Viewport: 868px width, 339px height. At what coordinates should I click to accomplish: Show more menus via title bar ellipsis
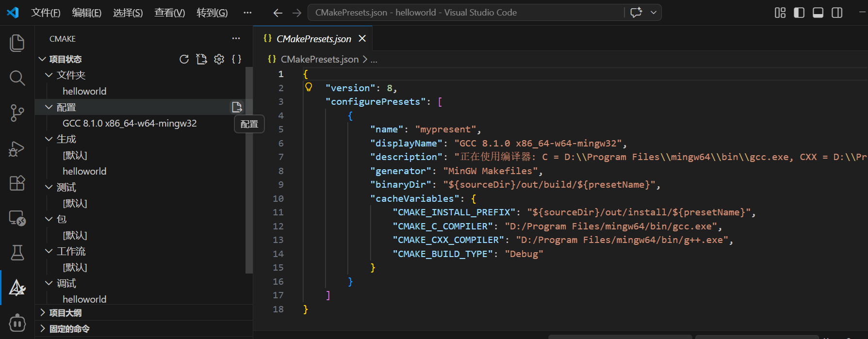247,13
